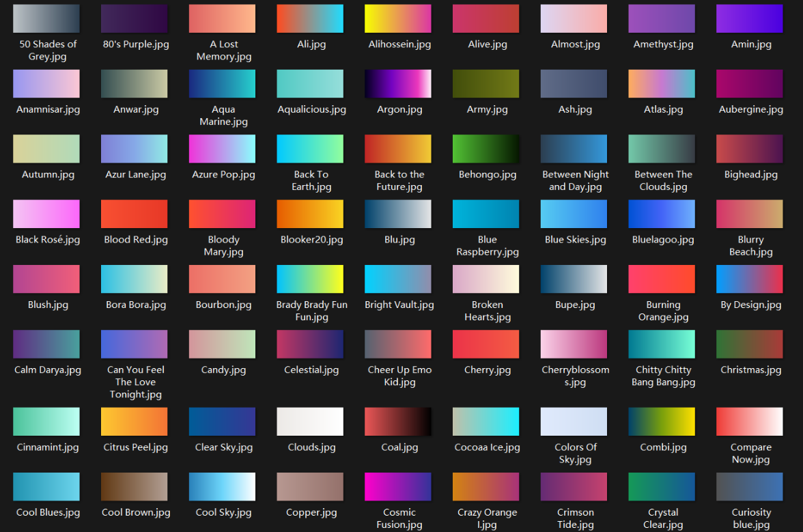
Task: Click the Clouds.jpg white gradient thumbnail
Action: point(310,421)
